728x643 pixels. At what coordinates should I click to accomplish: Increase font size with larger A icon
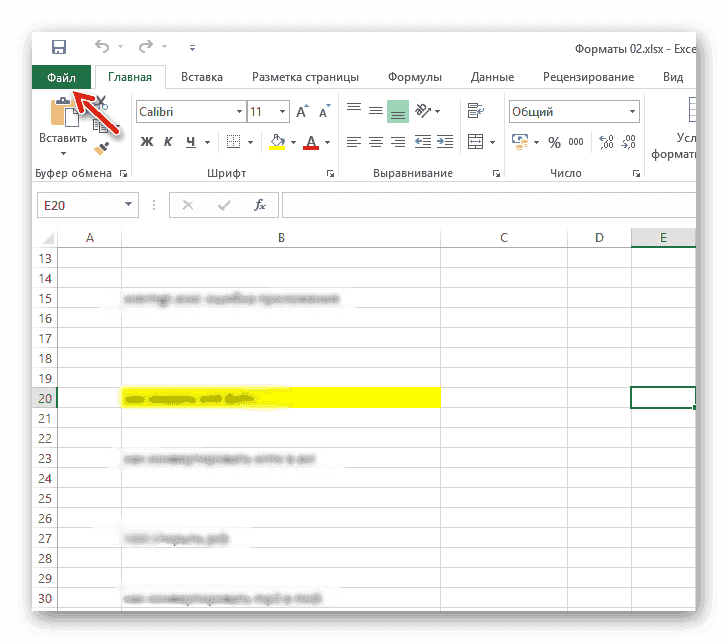click(x=302, y=111)
